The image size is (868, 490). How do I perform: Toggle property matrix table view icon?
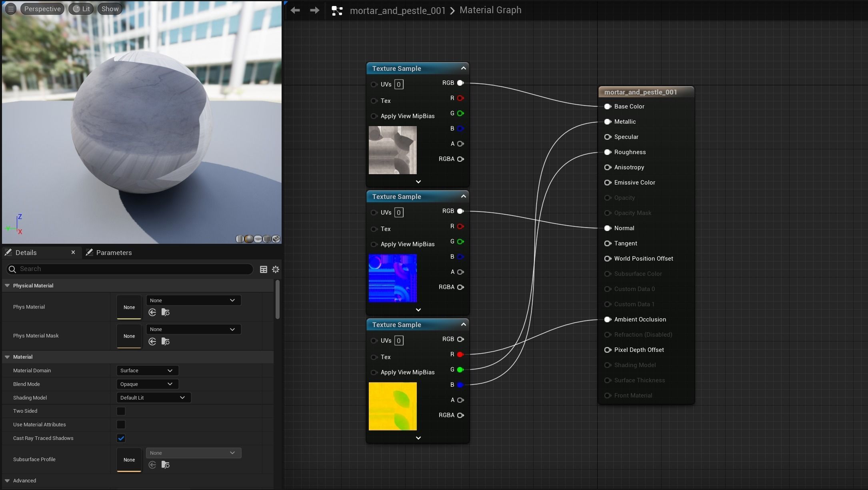(x=263, y=269)
